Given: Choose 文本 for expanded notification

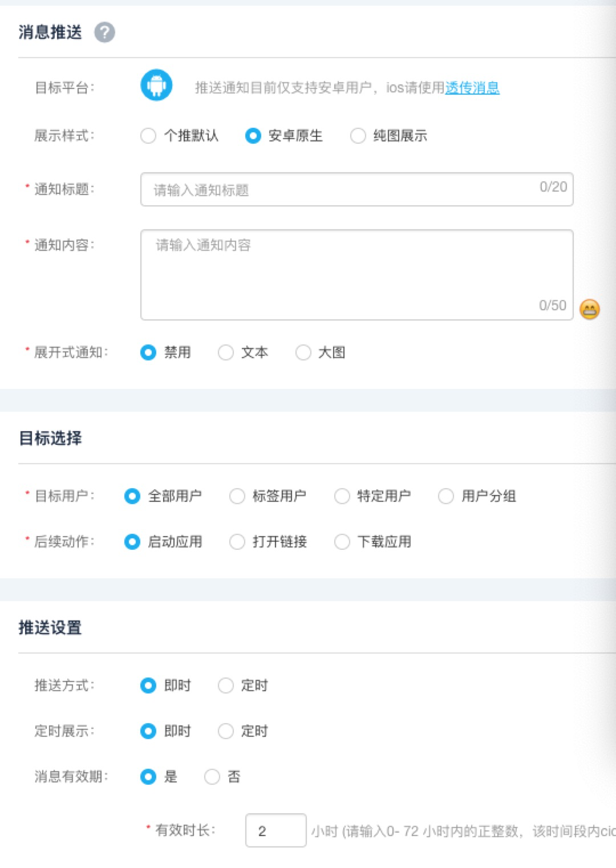Looking at the screenshot, I should [x=226, y=352].
